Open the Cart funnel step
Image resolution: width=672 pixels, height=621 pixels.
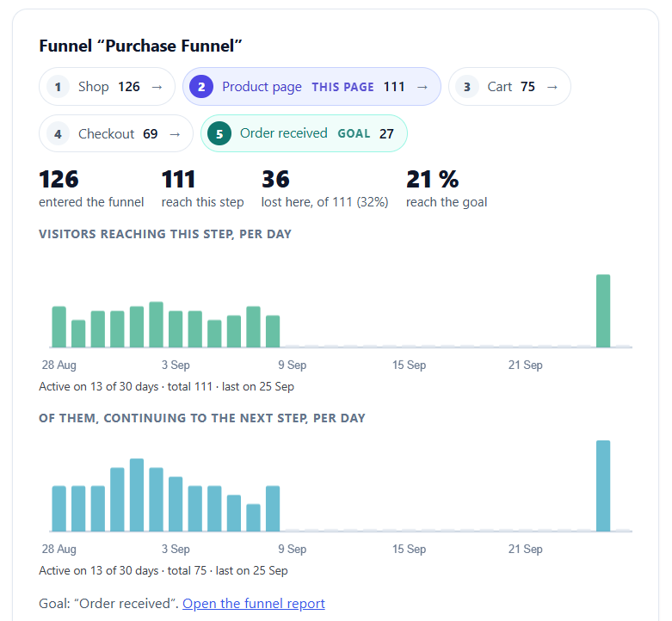pyautogui.click(x=509, y=87)
